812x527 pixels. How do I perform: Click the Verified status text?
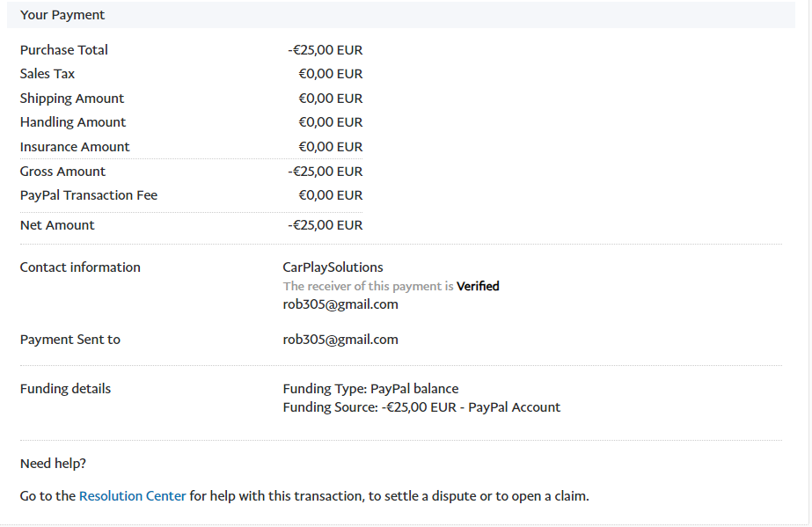(x=478, y=286)
